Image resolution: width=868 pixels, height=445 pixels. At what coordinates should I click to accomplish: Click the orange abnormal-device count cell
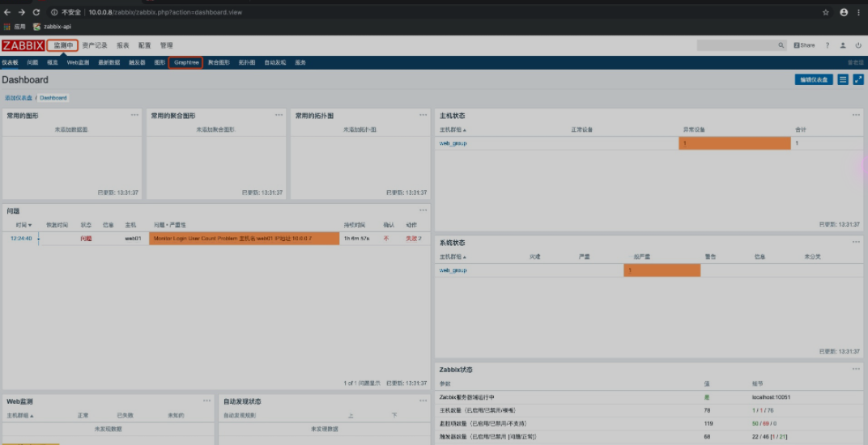(734, 143)
